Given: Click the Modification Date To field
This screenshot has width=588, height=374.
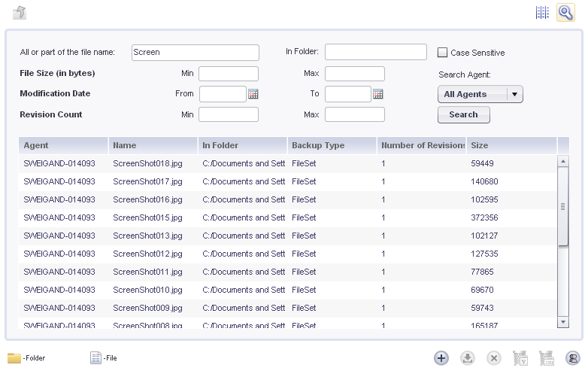Looking at the screenshot, I should tap(348, 94).
